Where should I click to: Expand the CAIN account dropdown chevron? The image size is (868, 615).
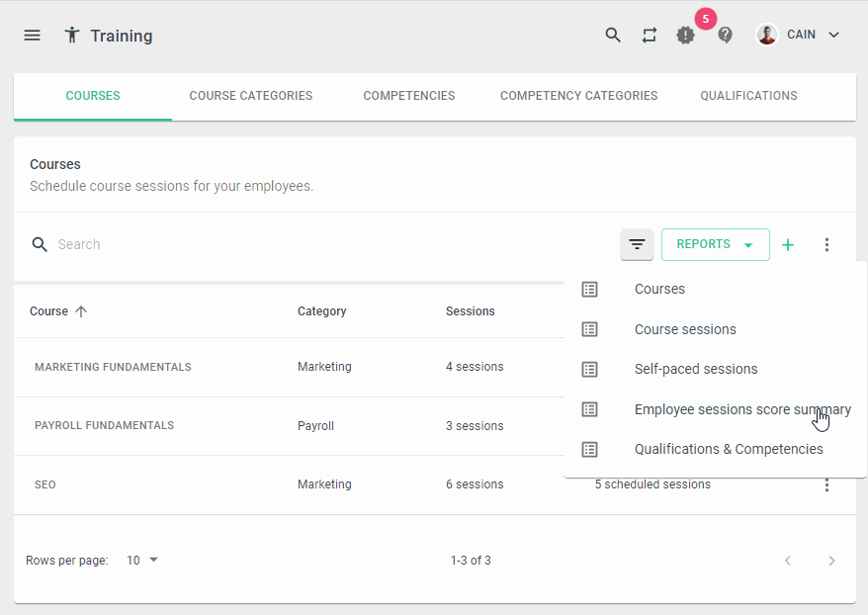[833, 35]
